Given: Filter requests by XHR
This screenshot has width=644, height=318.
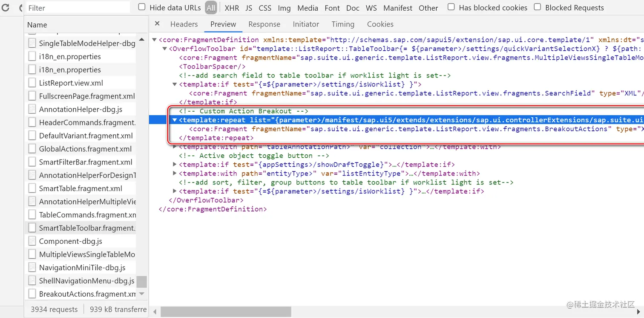Looking at the screenshot, I should pyautogui.click(x=232, y=8).
